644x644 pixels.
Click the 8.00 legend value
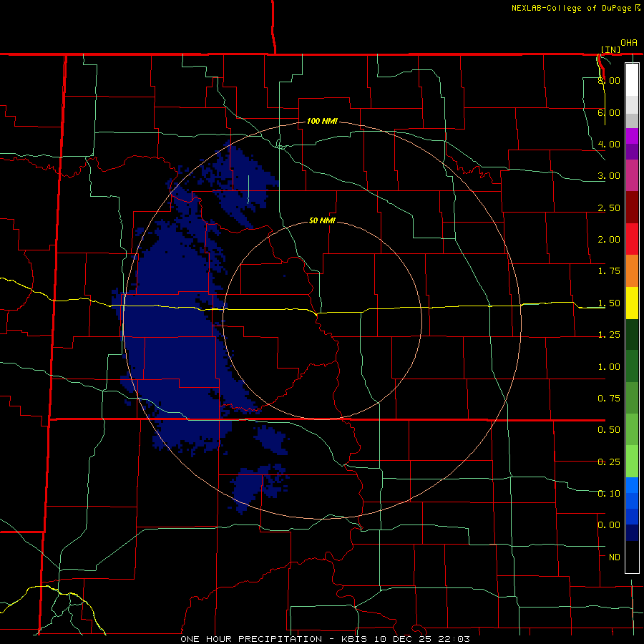pos(609,80)
